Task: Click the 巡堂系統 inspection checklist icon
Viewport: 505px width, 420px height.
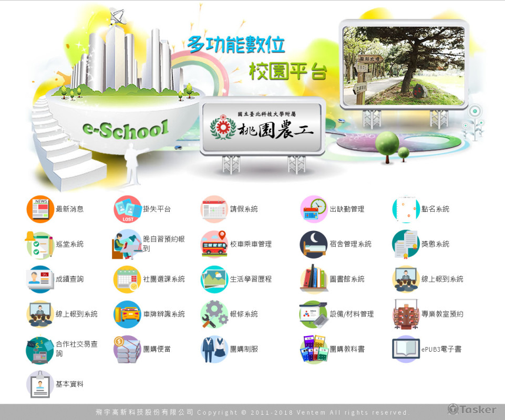Action: [x=40, y=244]
